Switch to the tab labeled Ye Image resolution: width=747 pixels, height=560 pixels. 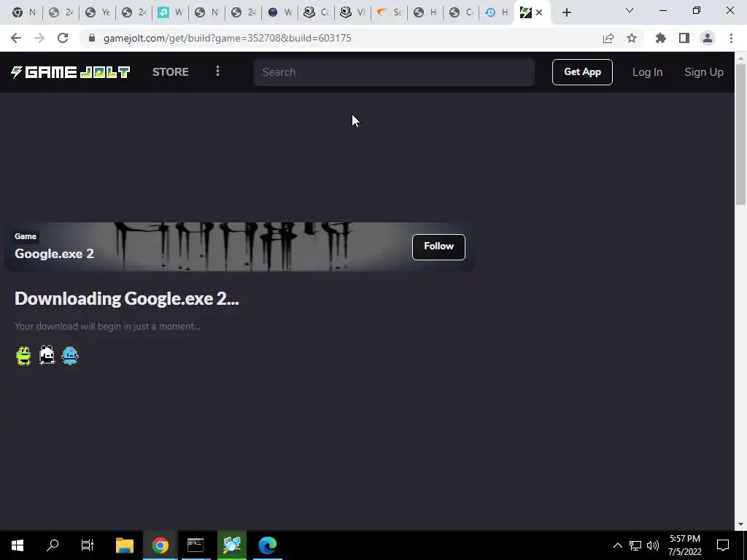(x=97, y=12)
